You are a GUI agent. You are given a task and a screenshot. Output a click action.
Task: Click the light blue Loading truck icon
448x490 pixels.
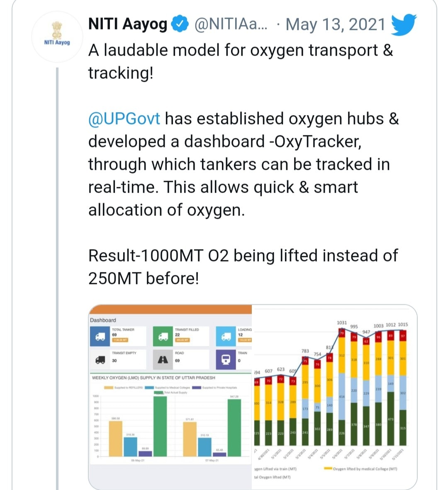(226, 336)
